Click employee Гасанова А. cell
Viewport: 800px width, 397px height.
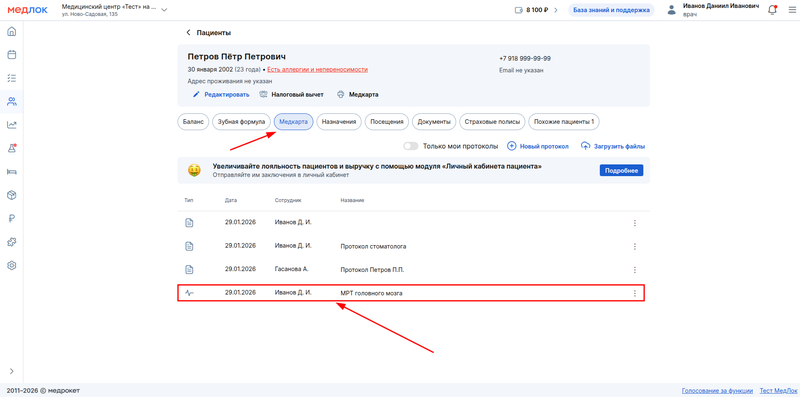(x=292, y=269)
